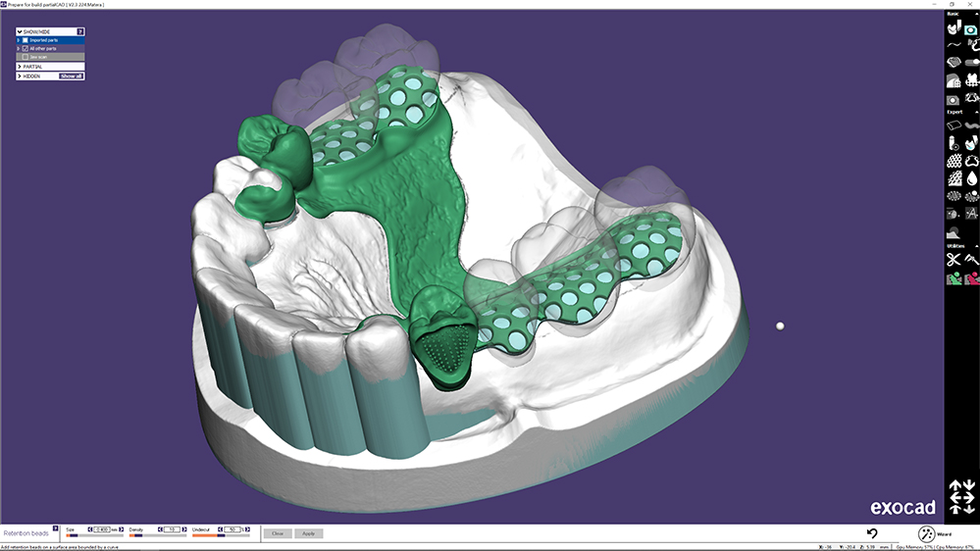Click the water drop icon in Expert
980x551 pixels.
971,177
